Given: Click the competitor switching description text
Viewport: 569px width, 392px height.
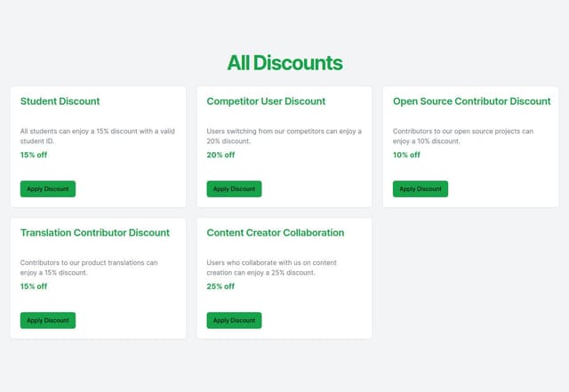Looking at the screenshot, I should (284, 136).
